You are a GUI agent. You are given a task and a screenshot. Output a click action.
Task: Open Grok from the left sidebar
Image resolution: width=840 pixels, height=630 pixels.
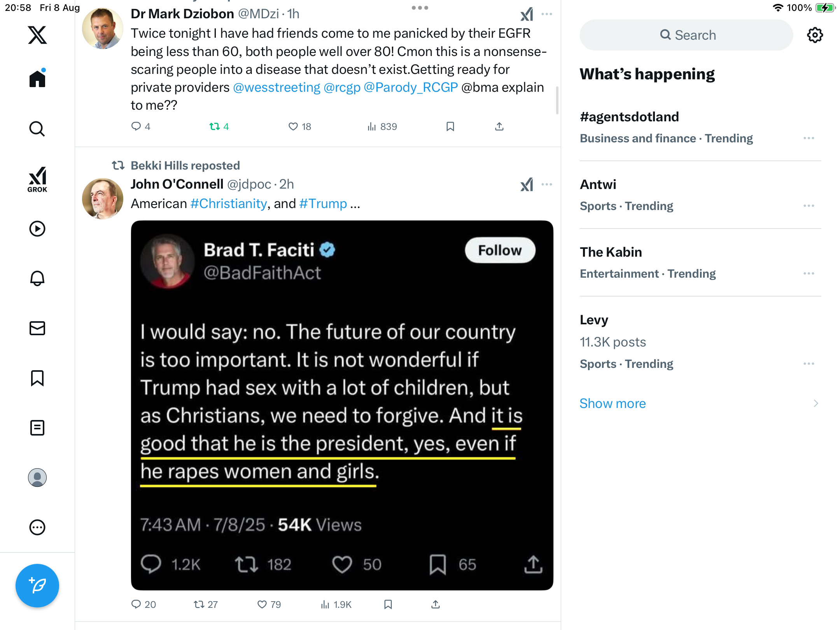tap(37, 179)
